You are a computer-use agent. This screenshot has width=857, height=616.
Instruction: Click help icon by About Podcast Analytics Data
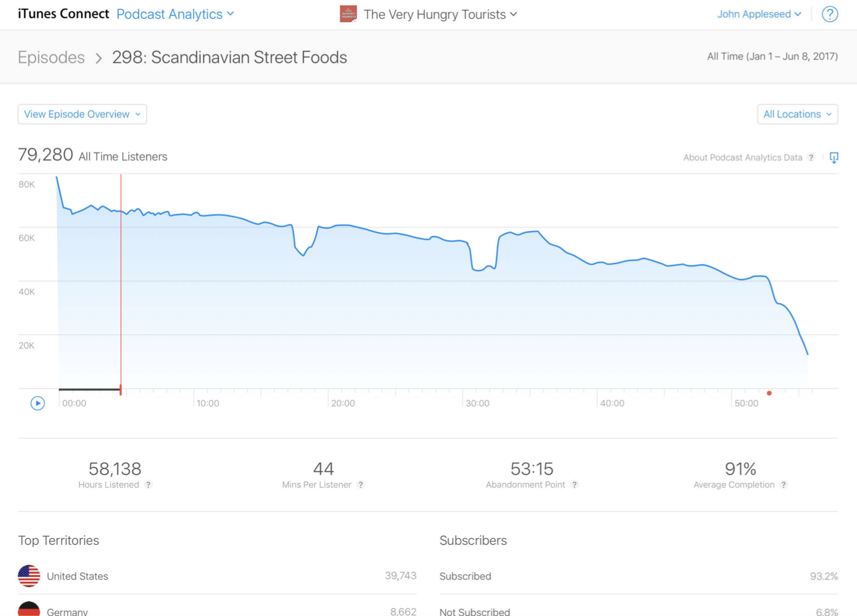click(x=811, y=158)
